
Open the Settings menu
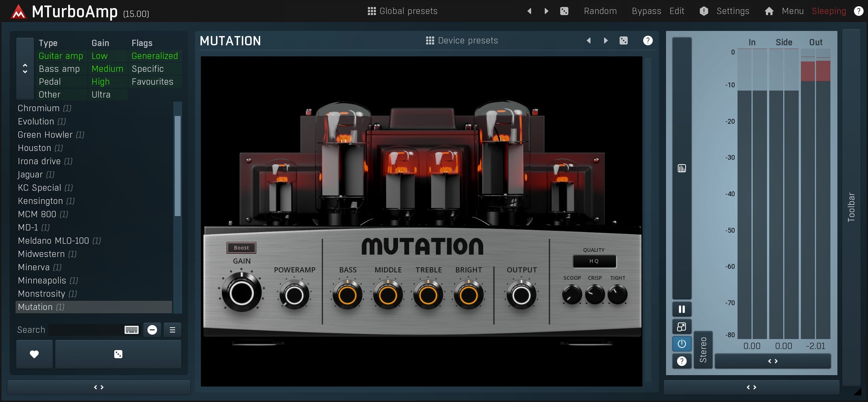[733, 11]
